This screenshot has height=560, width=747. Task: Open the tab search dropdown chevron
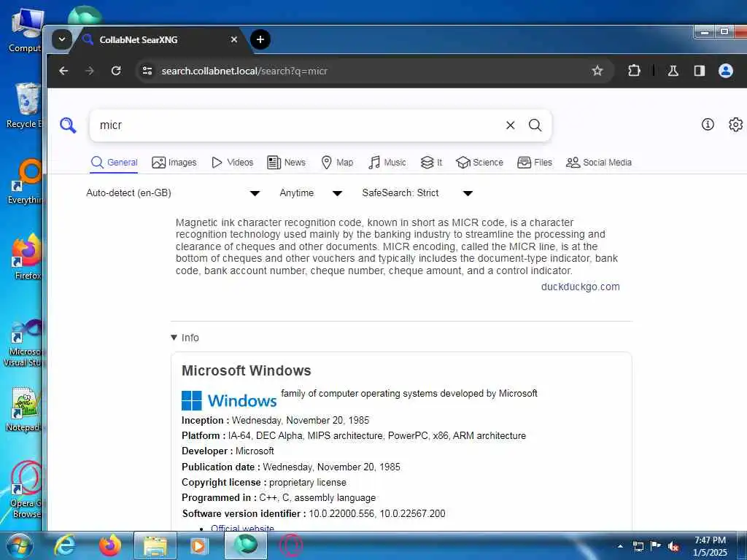coord(62,39)
